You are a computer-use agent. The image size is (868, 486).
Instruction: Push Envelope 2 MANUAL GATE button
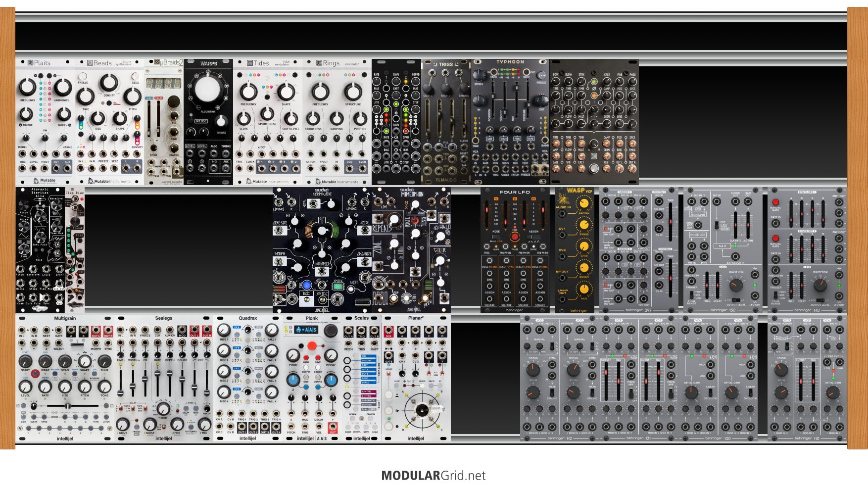tap(775, 238)
